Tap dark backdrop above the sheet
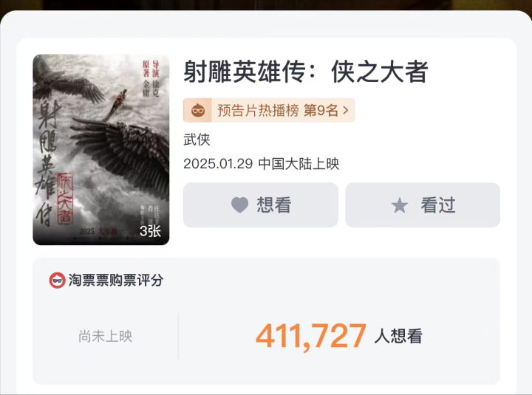The width and height of the screenshot is (532, 395). pyautogui.click(x=266, y=4)
